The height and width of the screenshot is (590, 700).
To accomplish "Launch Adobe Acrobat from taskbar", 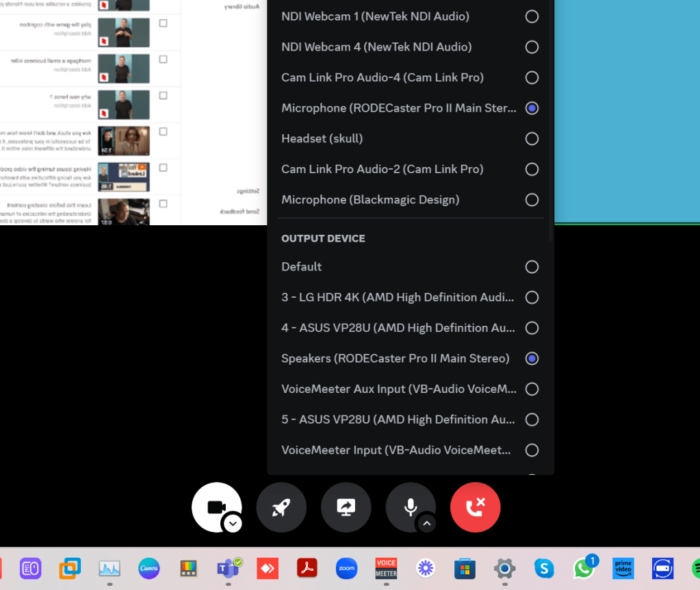I will (307, 568).
